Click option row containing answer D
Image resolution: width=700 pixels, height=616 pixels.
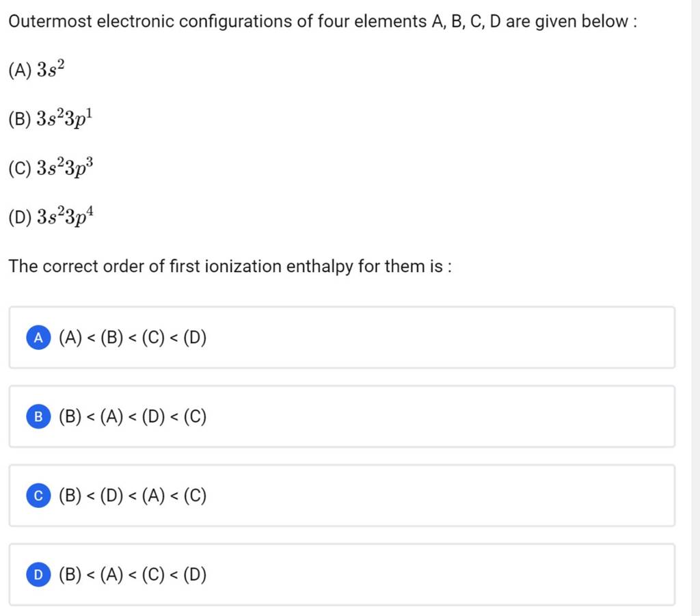pyautogui.click(x=340, y=575)
